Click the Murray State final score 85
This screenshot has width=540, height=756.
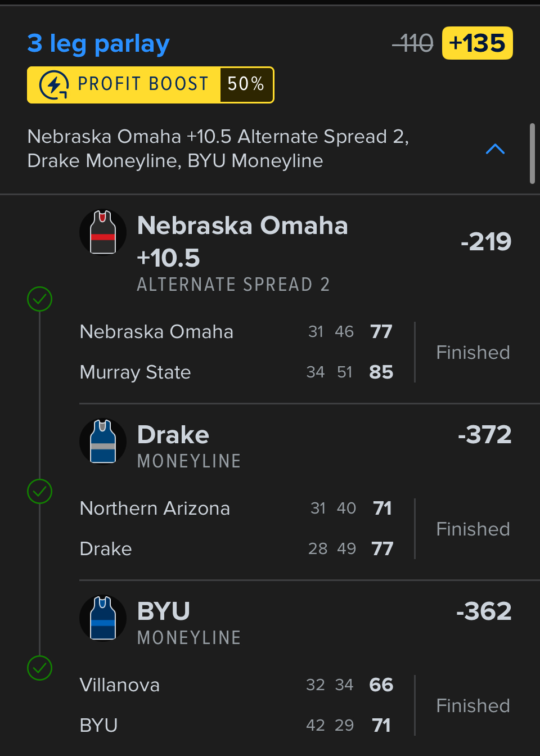[x=381, y=372]
